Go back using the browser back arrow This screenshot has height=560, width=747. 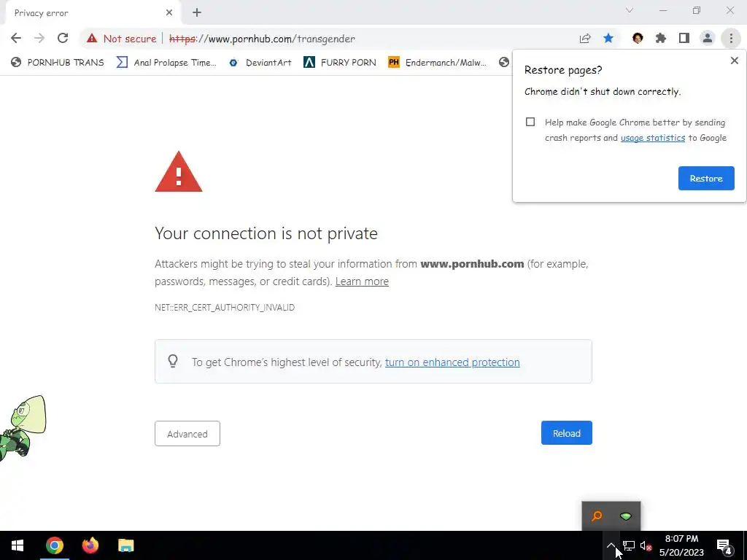(16, 38)
